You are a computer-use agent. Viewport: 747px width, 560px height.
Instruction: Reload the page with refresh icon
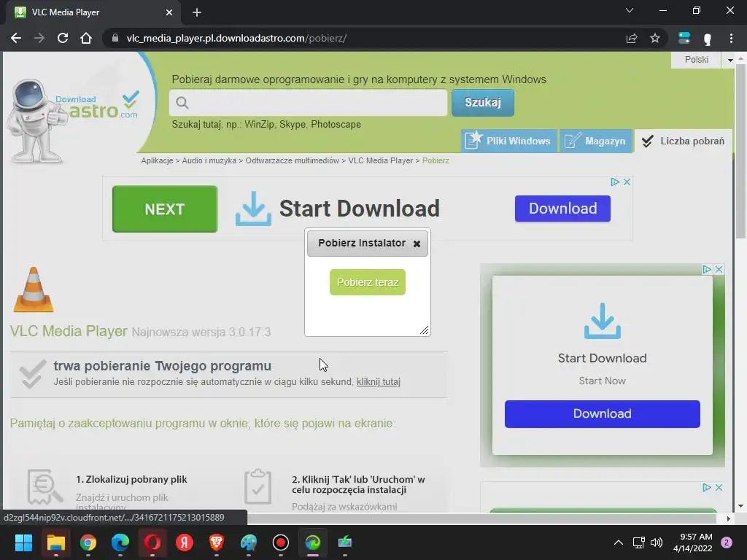tap(63, 38)
